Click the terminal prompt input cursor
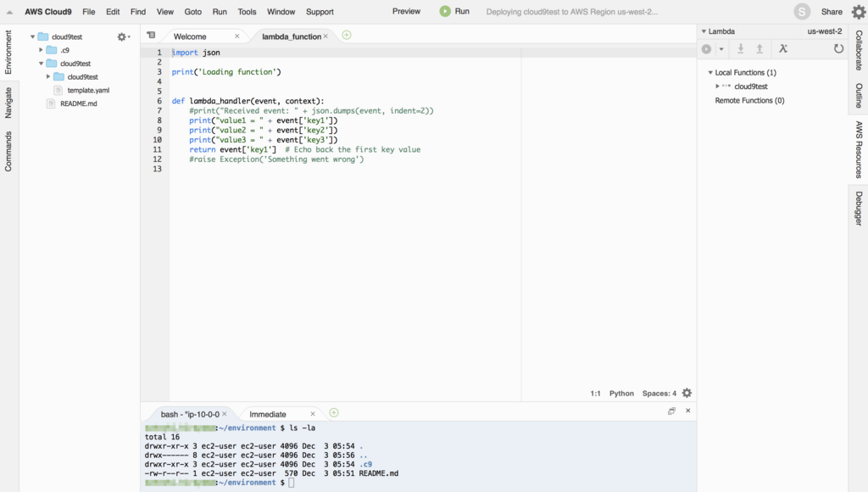 pyautogui.click(x=292, y=483)
